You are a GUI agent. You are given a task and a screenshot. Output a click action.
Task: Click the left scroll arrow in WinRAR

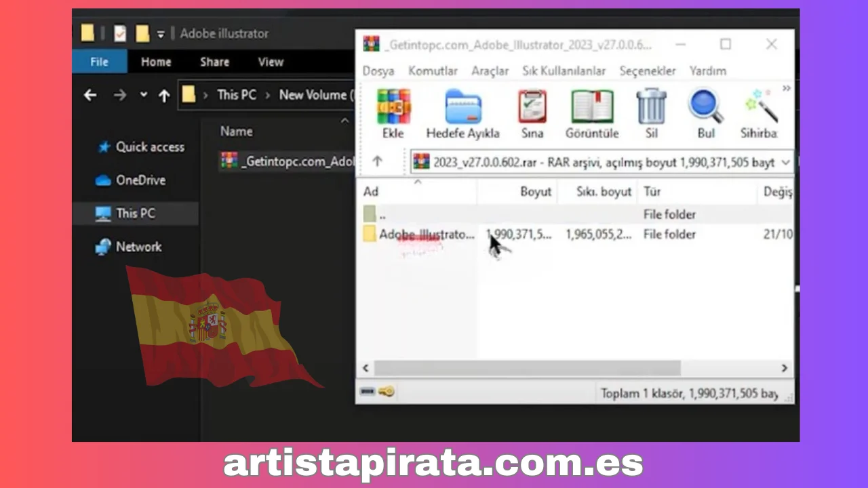pos(366,368)
